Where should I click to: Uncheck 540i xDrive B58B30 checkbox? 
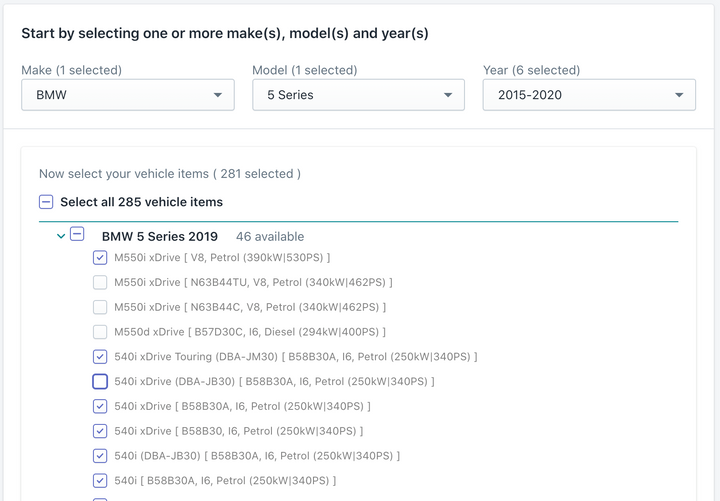(x=100, y=431)
